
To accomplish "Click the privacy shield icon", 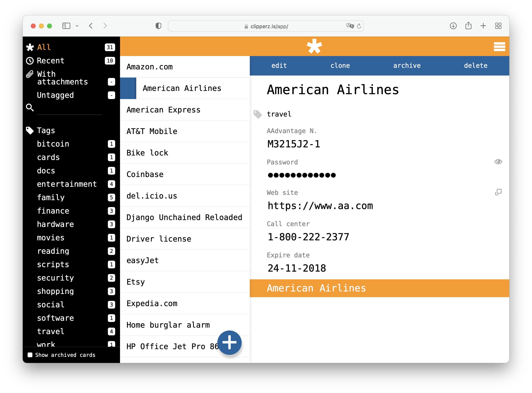I will click(158, 26).
